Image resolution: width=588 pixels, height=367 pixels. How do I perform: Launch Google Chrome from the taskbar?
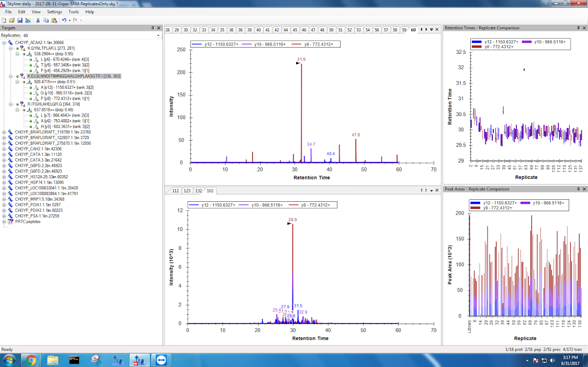31,360
